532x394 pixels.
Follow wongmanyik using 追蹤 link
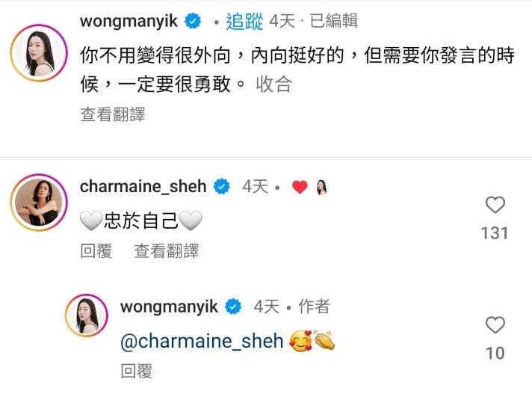[244, 22]
